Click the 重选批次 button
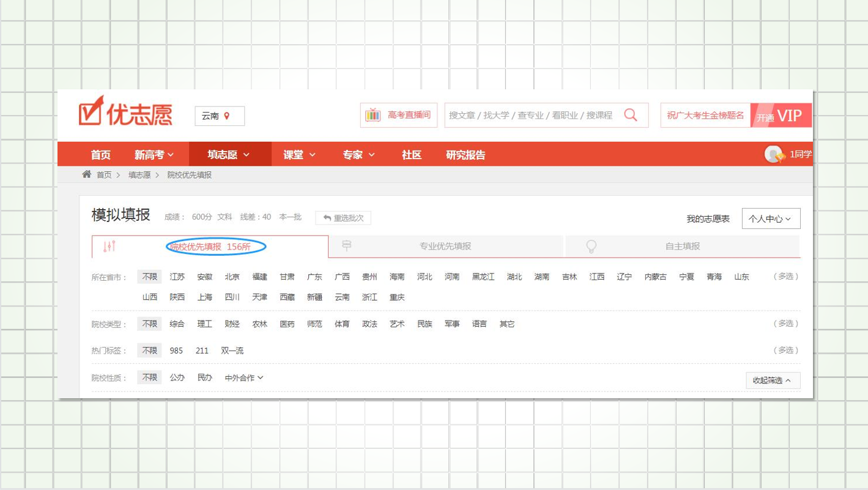868x490 pixels. click(343, 218)
